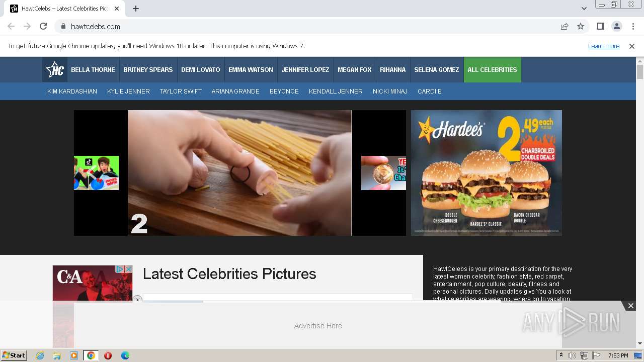Close the HawtCelebs tab
The height and width of the screenshot is (362, 644).
tap(117, 9)
